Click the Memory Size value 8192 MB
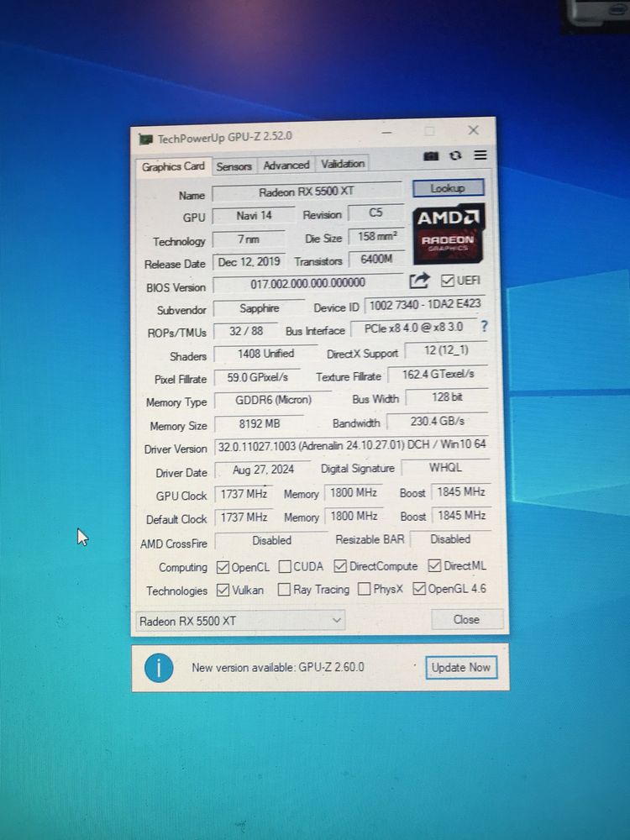Screen dimensions: 630x840 click(x=260, y=423)
